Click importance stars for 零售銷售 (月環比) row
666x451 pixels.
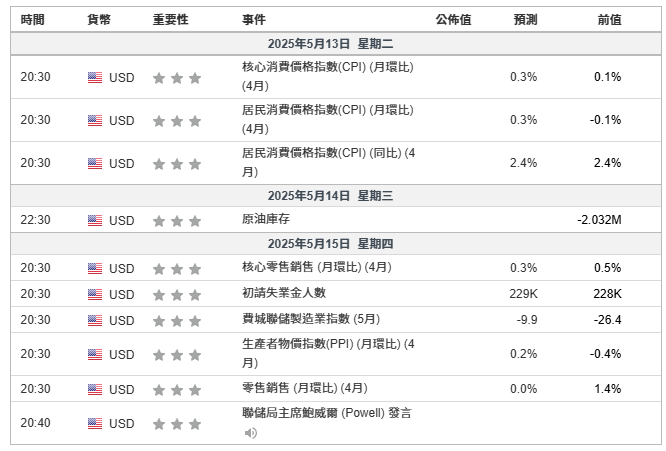177,389
